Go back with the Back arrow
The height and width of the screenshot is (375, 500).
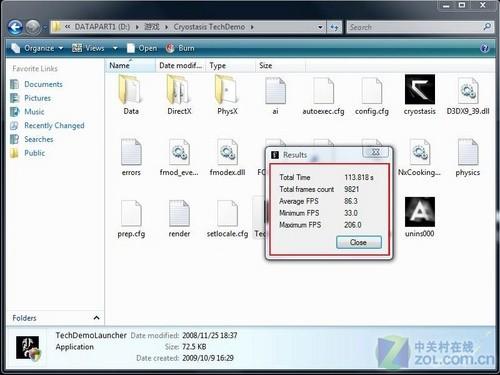coord(15,27)
